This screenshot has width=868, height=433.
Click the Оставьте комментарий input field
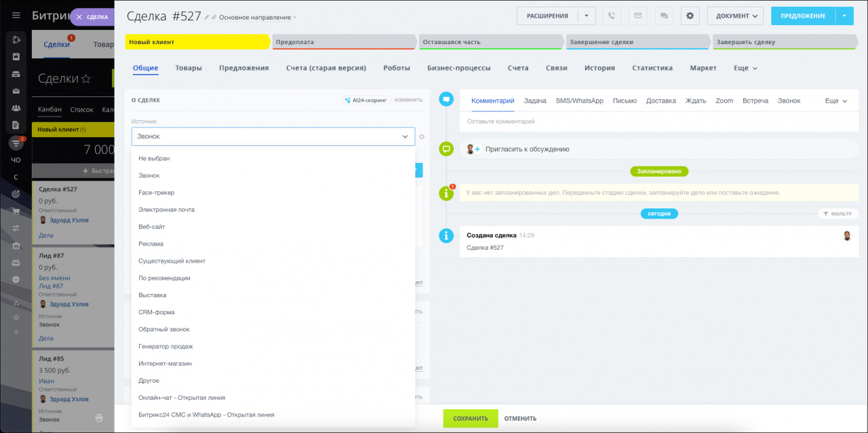(659, 121)
